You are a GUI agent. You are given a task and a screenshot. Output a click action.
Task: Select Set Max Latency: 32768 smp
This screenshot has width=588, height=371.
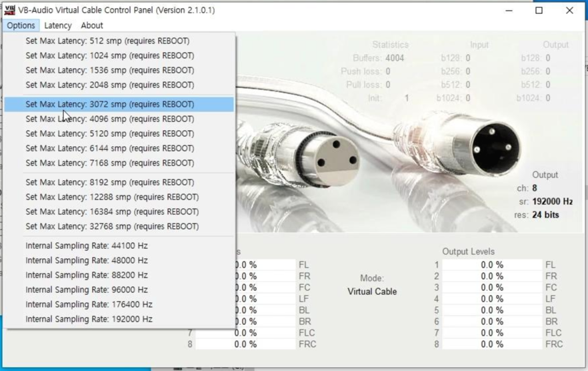click(x=119, y=226)
